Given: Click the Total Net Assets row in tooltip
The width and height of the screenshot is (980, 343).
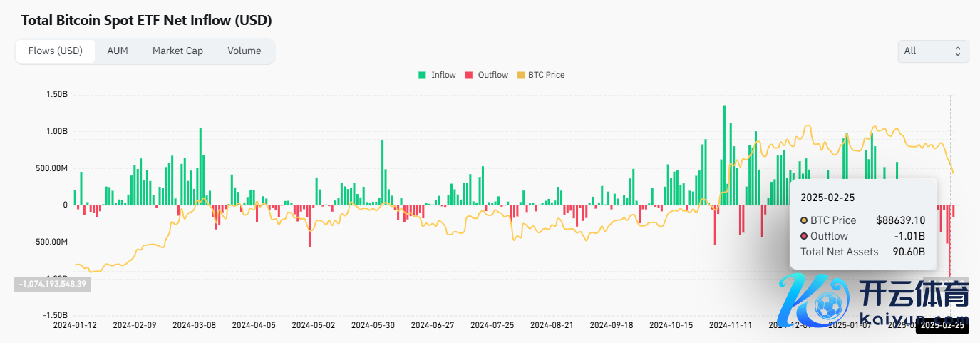Looking at the screenshot, I should coord(862,252).
